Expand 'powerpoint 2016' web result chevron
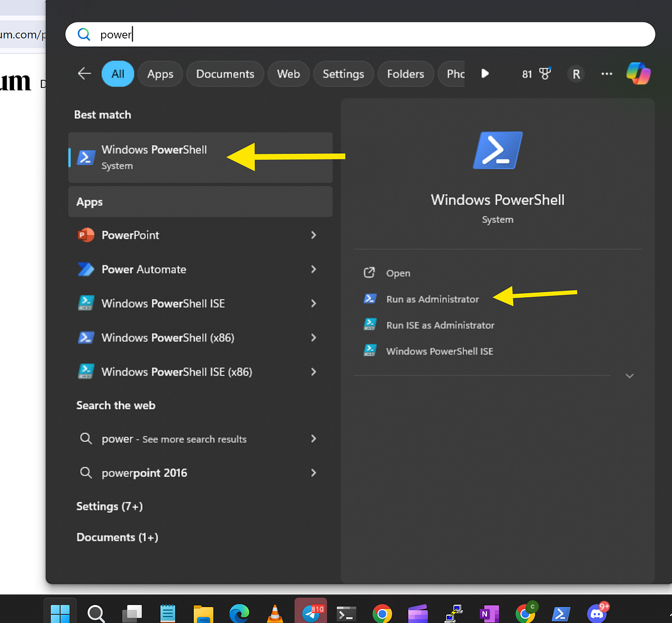The width and height of the screenshot is (672, 623). (x=314, y=473)
